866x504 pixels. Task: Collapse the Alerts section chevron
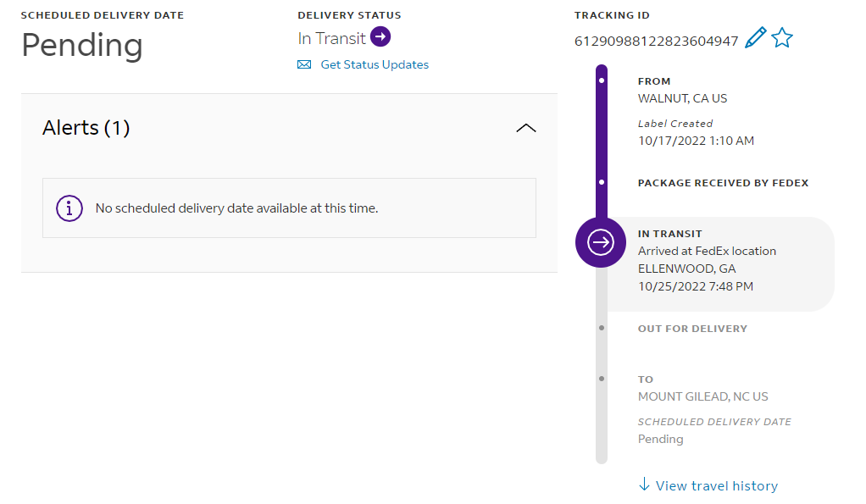[x=526, y=128]
